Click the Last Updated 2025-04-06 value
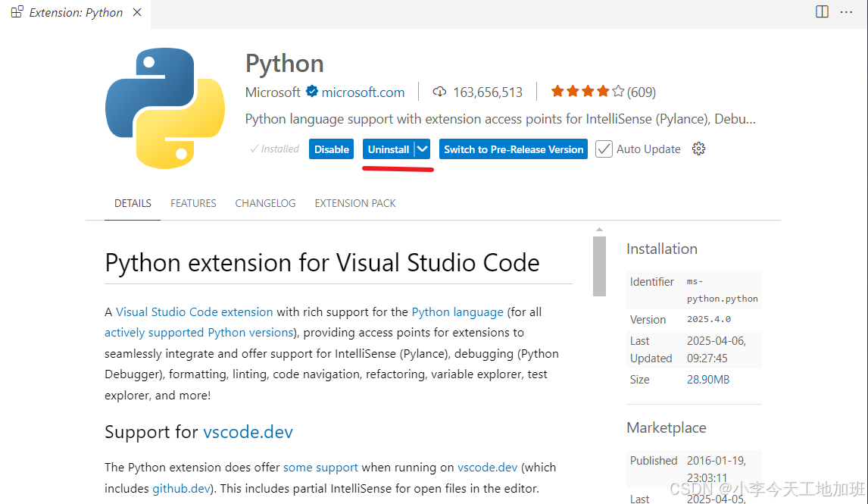 coord(717,349)
